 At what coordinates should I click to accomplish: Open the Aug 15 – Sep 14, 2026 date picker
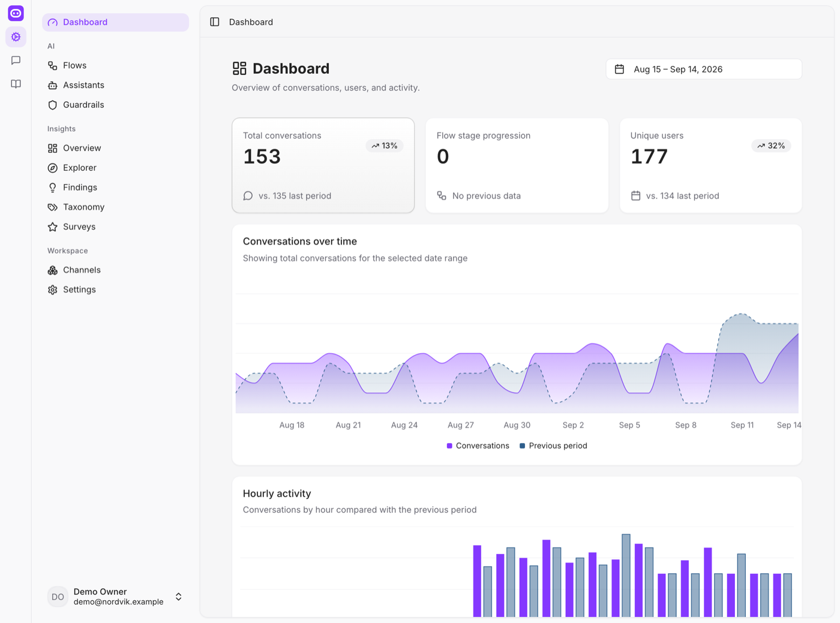(x=704, y=69)
